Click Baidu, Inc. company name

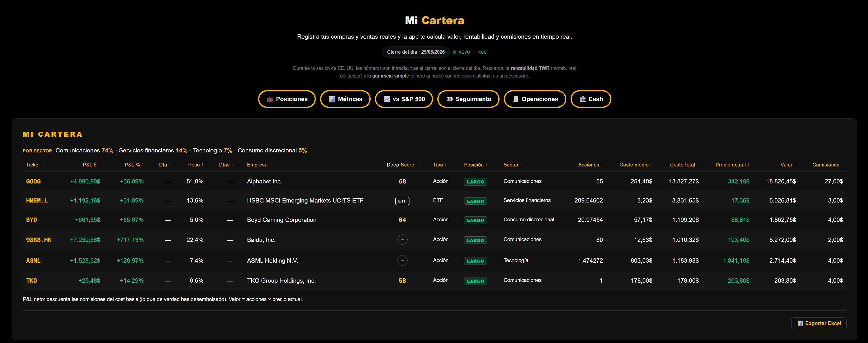(261, 240)
